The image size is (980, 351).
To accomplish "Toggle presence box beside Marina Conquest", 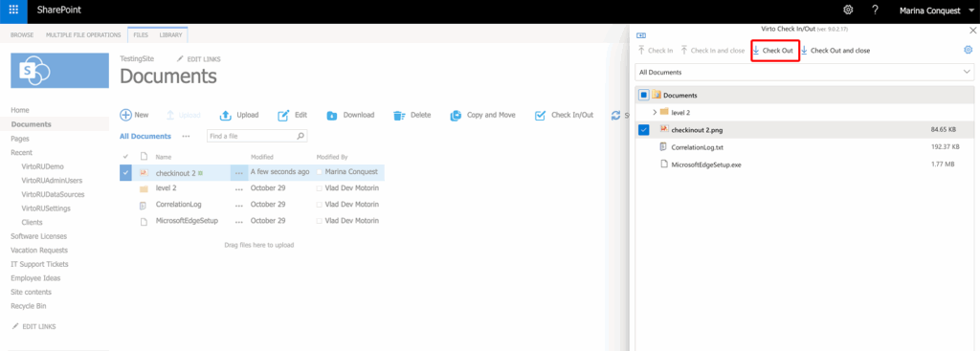I will click(x=320, y=172).
